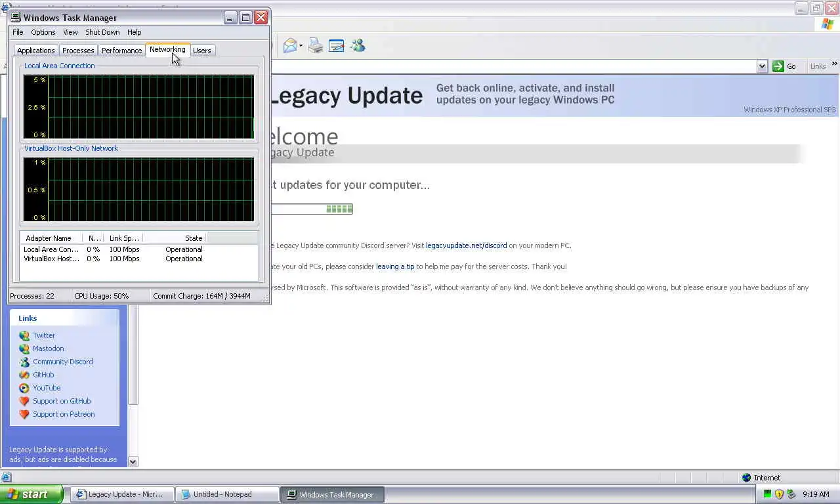Open the YouTube link in the sidebar
Image resolution: width=840 pixels, height=504 pixels.
[47, 388]
